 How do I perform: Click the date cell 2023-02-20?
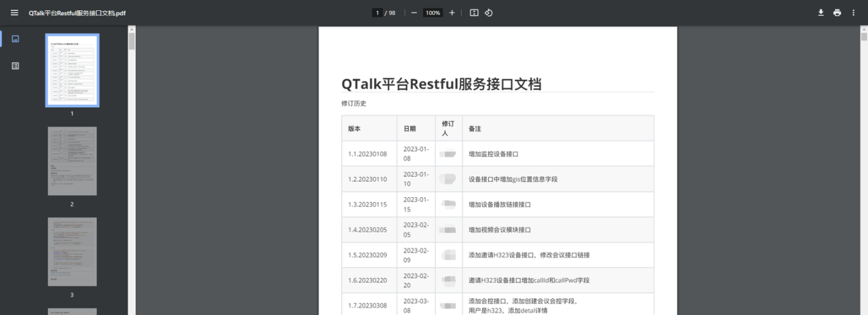tap(416, 280)
